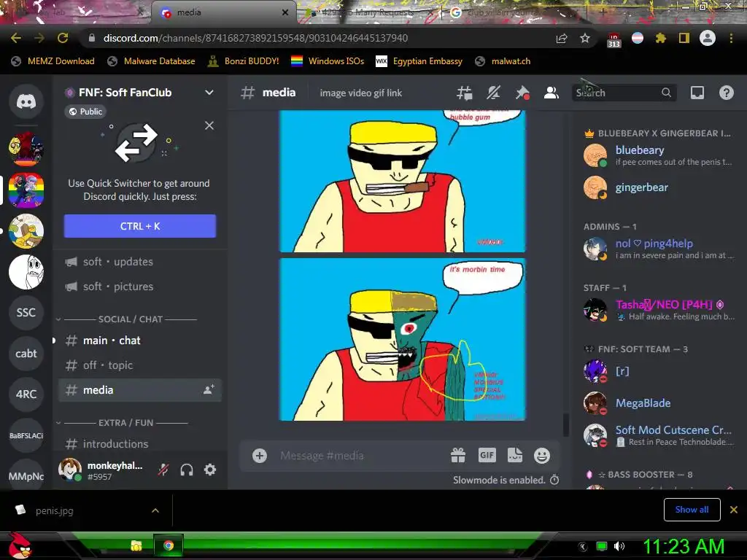Open Chrome three-dot menu
The height and width of the screenshot is (560, 747).
pos(731,38)
